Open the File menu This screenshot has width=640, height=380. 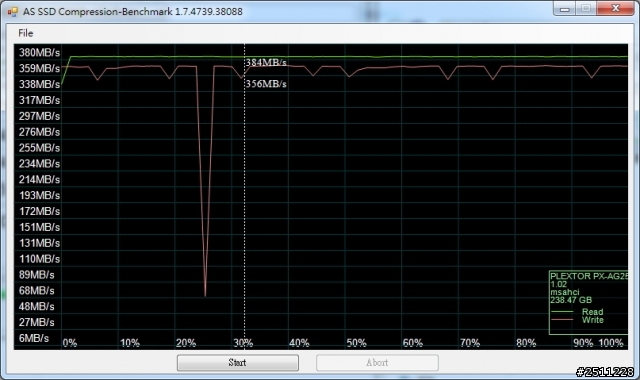click(26, 33)
